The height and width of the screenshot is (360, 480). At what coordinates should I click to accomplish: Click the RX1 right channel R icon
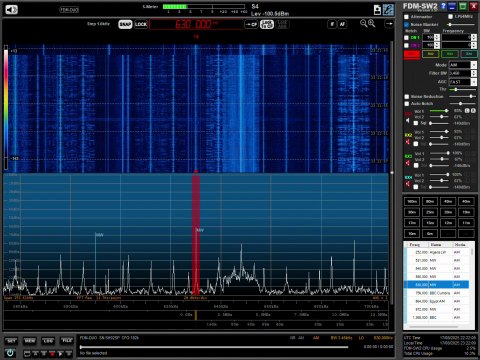(473, 111)
